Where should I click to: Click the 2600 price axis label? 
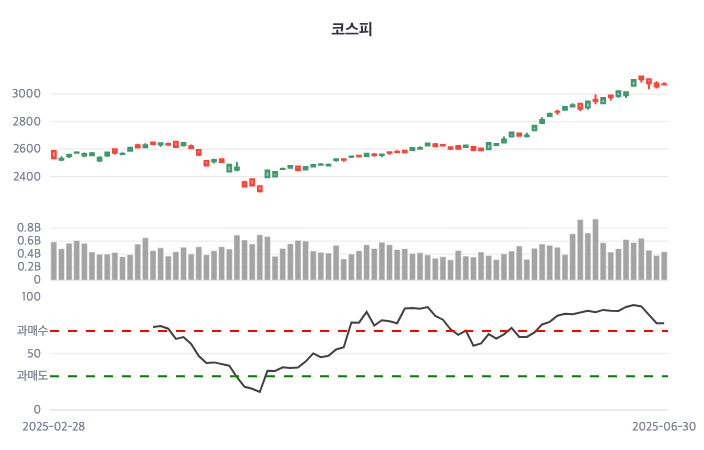click(26, 149)
